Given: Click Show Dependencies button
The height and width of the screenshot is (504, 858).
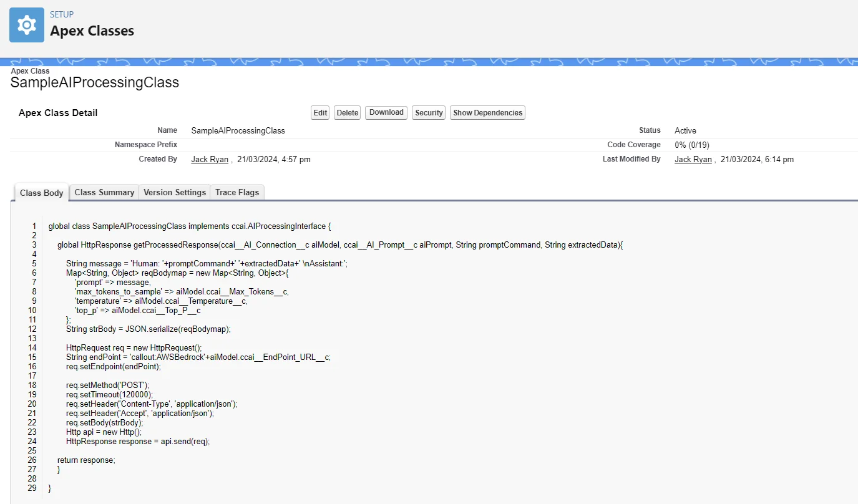Looking at the screenshot, I should [x=487, y=113].
